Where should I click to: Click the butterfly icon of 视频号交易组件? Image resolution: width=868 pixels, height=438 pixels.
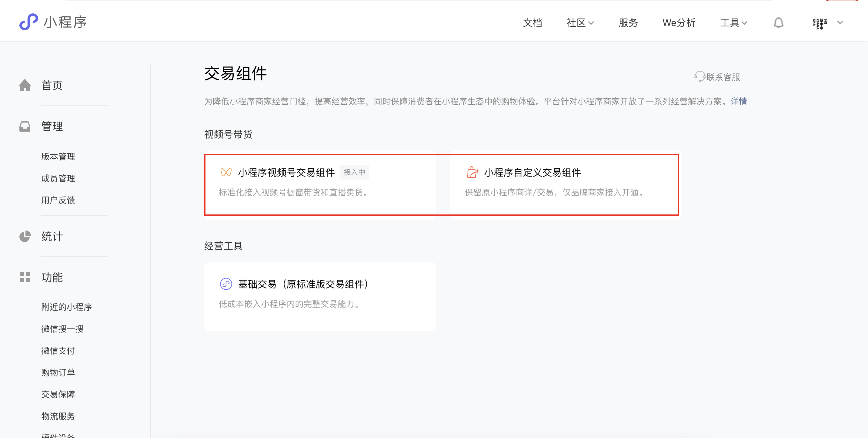226,172
